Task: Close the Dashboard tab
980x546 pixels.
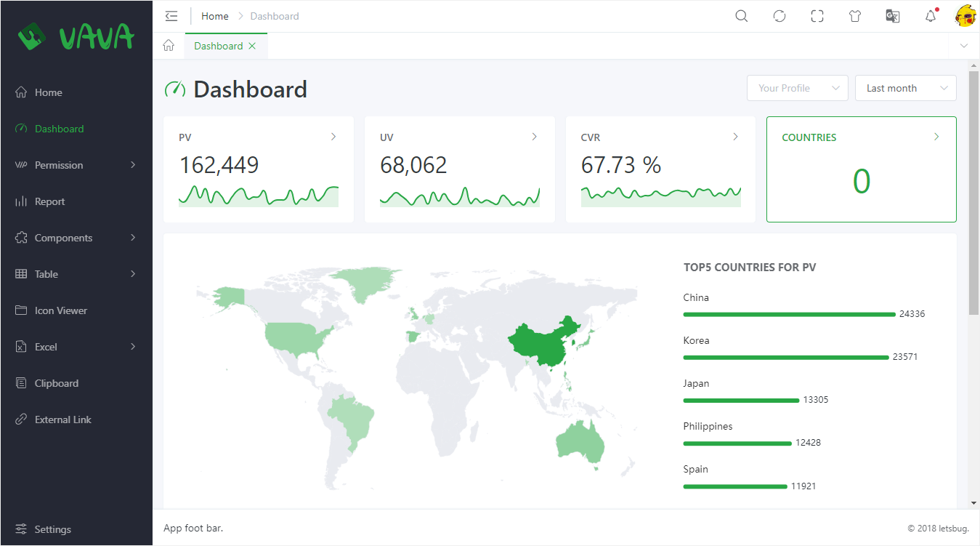Action: [252, 46]
